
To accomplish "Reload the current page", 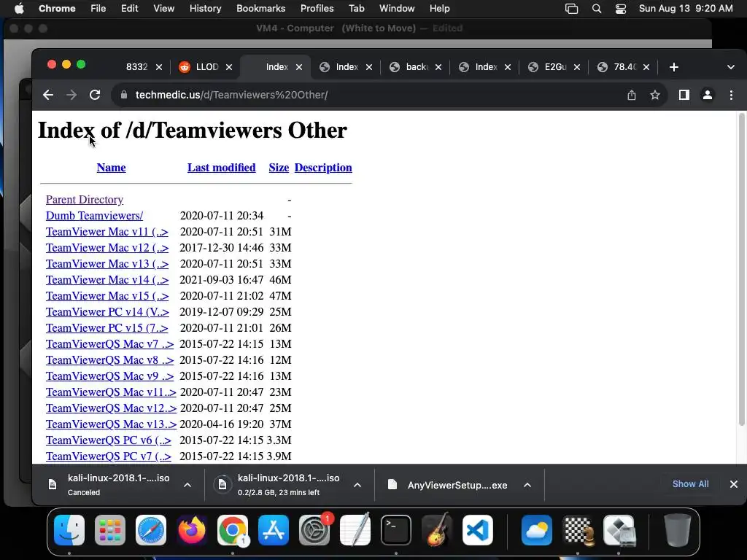I will [x=95, y=95].
